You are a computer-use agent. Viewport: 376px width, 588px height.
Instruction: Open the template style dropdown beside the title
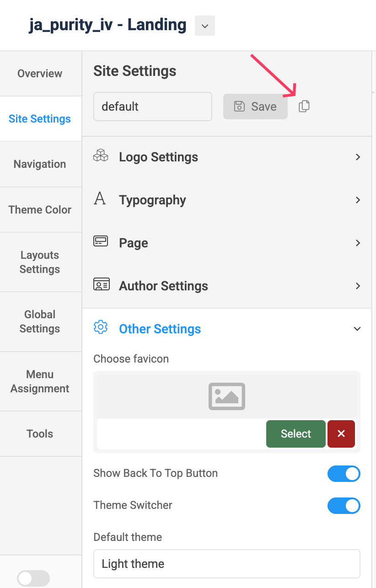click(205, 26)
